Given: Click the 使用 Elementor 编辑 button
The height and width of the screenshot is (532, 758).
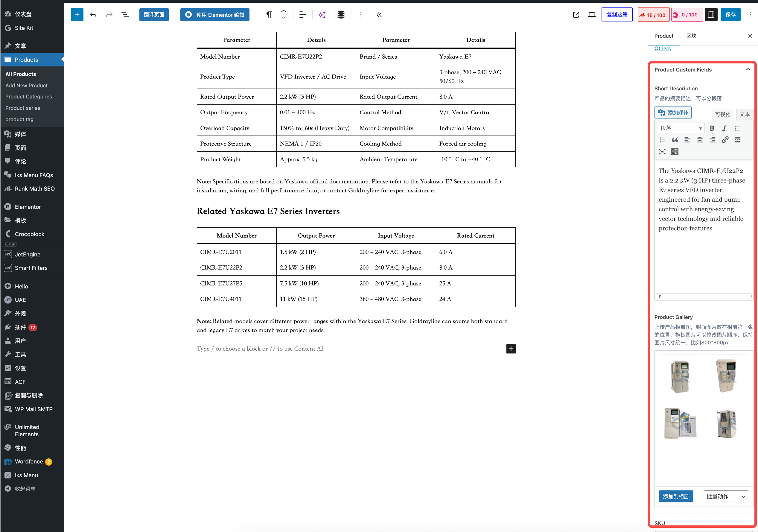Looking at the screenshot, I should click(214, 15).
